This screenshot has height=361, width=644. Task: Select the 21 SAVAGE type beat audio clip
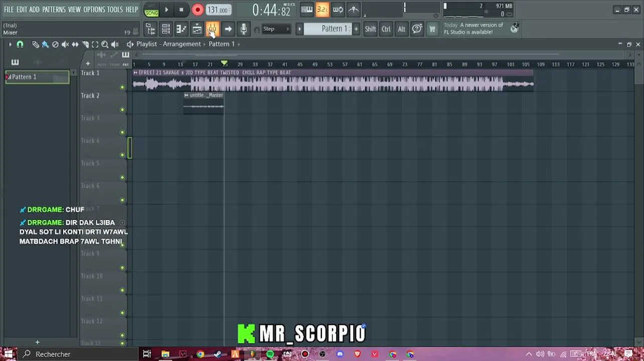pos(333,81)
